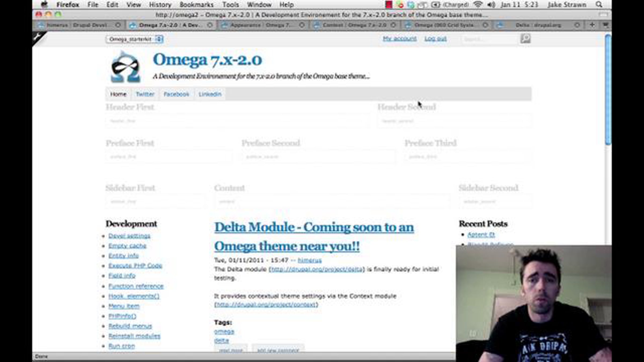The width and height of the screenshot is (644, 362).
Task: Click the Rebuild menus link
Action: point(130,326)
